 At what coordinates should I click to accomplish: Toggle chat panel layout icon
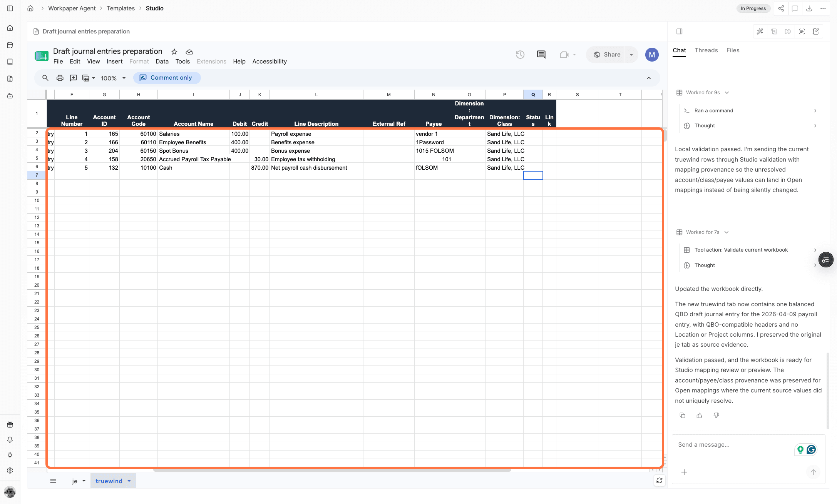[x=680, y=32]
